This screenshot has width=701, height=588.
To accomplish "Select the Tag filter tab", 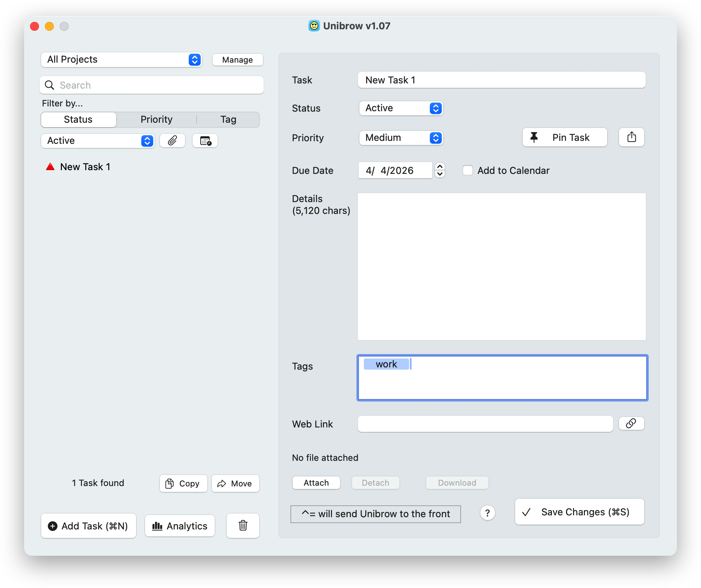I will click(x=228, y=119).
